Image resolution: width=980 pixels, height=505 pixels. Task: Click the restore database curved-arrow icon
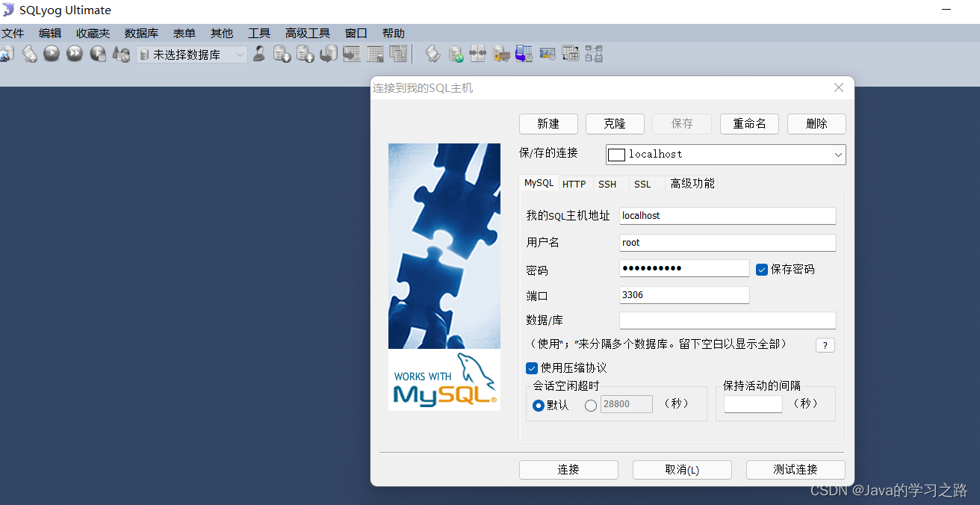point(329,54)
